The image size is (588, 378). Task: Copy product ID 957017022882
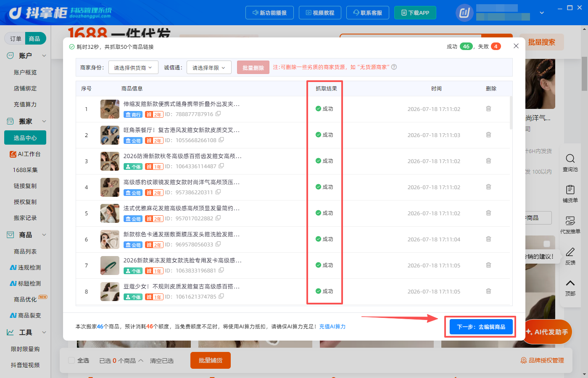(x=219, y=218)
